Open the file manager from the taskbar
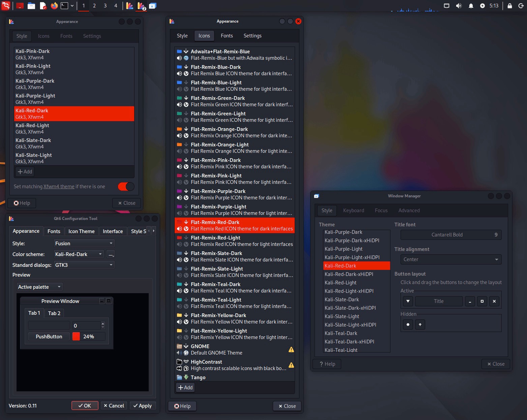Viewport: 527px width, 420px height. pos(31,6)
